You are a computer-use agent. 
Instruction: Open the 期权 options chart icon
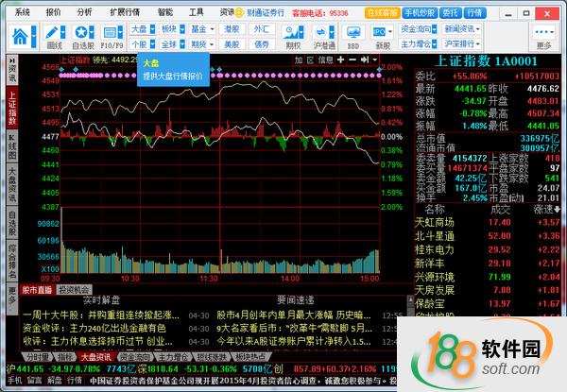coord(291,32)
